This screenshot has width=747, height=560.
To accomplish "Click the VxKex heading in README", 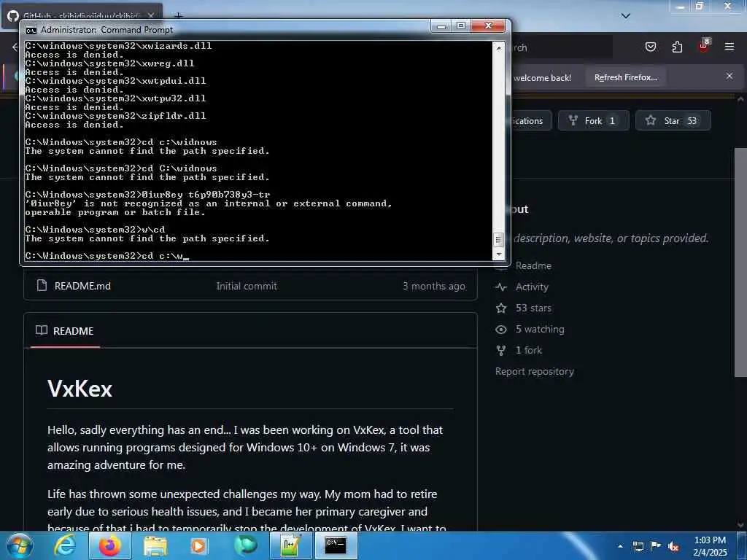I will tap(80, 389).
